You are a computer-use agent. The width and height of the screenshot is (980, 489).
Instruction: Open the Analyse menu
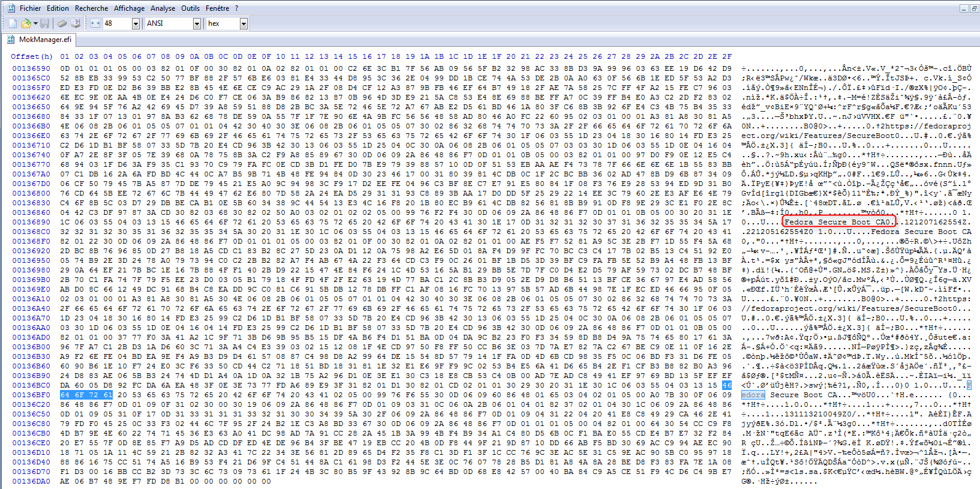click(x=163, y=8)
